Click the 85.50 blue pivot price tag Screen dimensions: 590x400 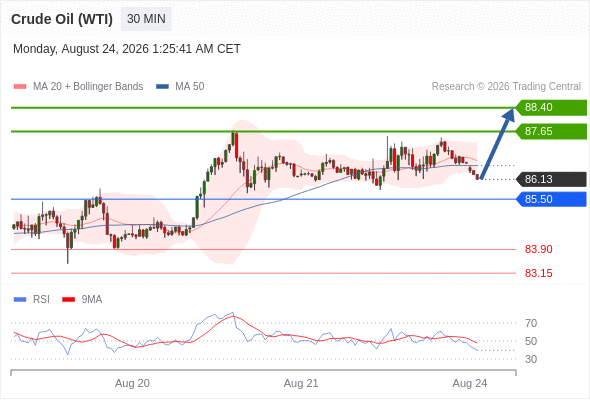coord(551,199)
